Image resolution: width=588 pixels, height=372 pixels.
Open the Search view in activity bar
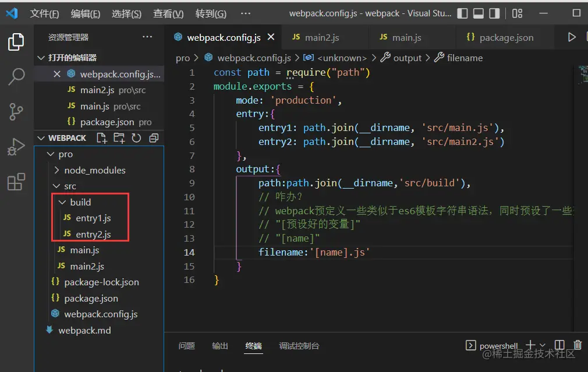pyautogui.click(x=16, y=76)
